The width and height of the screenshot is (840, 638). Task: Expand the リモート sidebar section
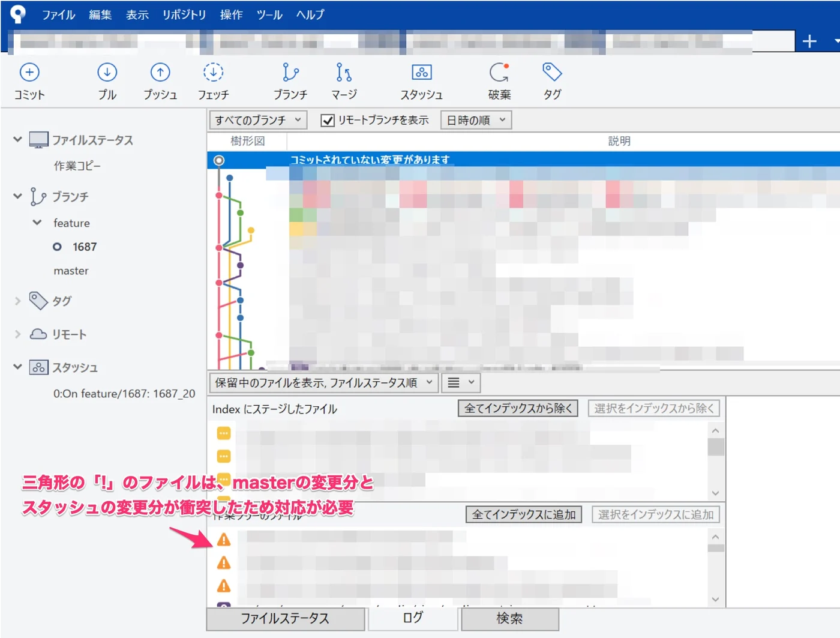pyautogui.click(x=17, y=334)
